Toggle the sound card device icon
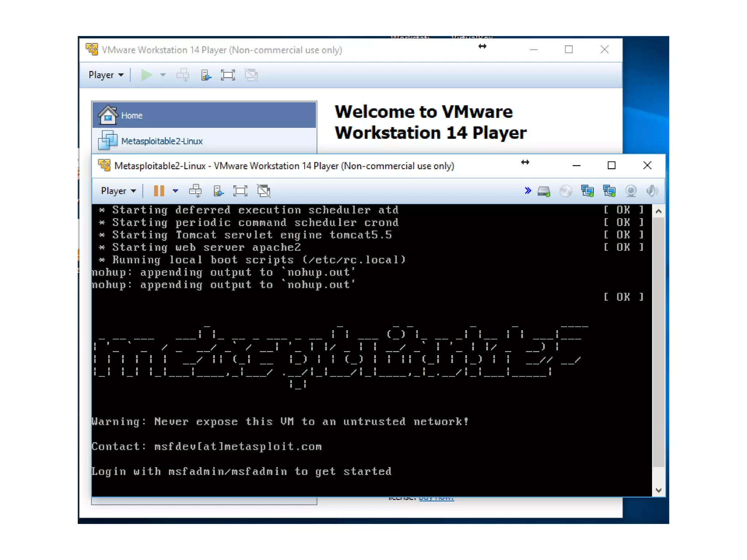747x560 pixels. pyautogui.click(x=652, y=191)
